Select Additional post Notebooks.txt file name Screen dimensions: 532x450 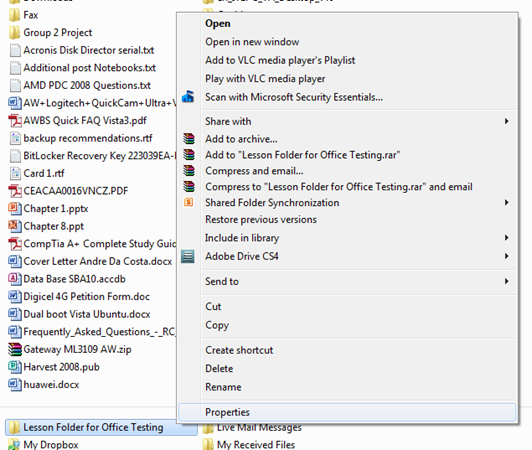tap(90, 68)
